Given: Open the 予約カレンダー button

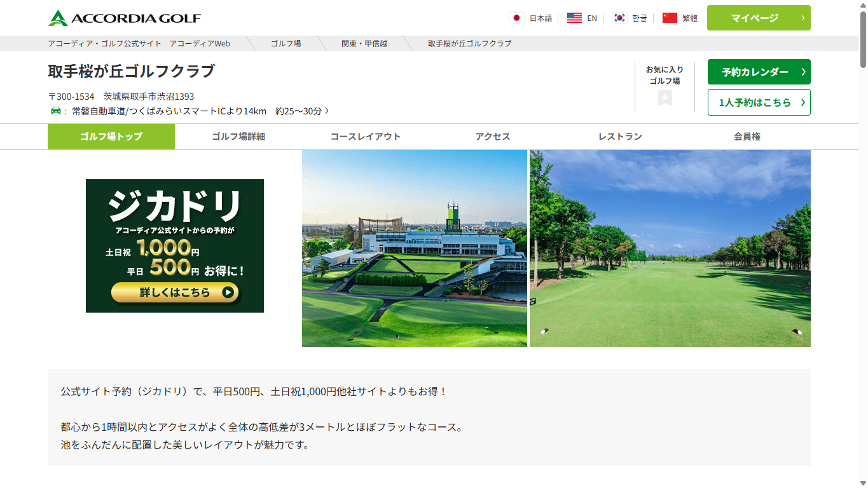Looking at the screenshot, I should click(759, 72).
